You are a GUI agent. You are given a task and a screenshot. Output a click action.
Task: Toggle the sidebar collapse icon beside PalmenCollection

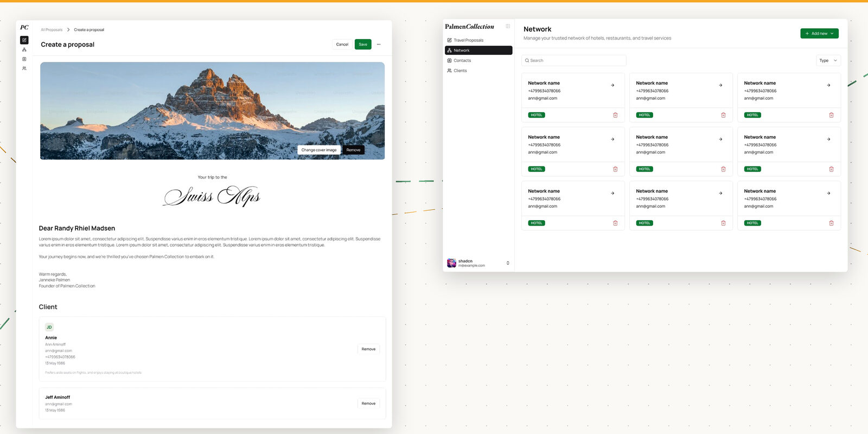tap(508, 26)
